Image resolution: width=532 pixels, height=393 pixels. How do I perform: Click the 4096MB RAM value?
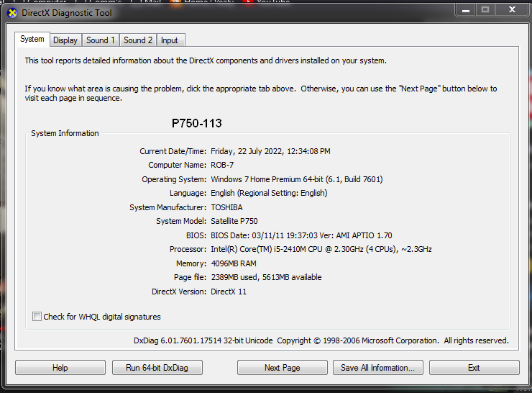click(x=234, y=263)
